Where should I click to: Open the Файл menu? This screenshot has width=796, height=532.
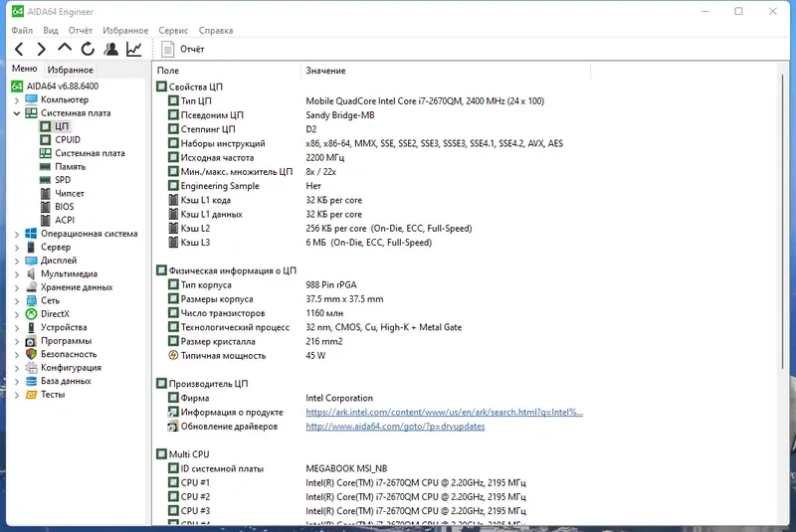click(x=22, y=31)
